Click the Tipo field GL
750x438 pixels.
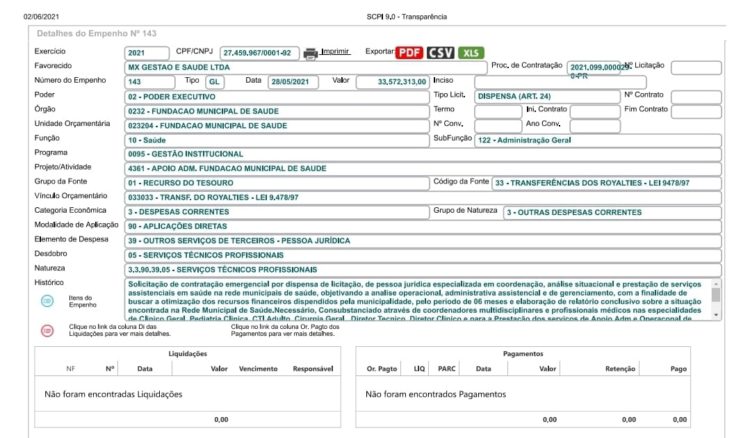pyautogui.click(x=214, y=82)
